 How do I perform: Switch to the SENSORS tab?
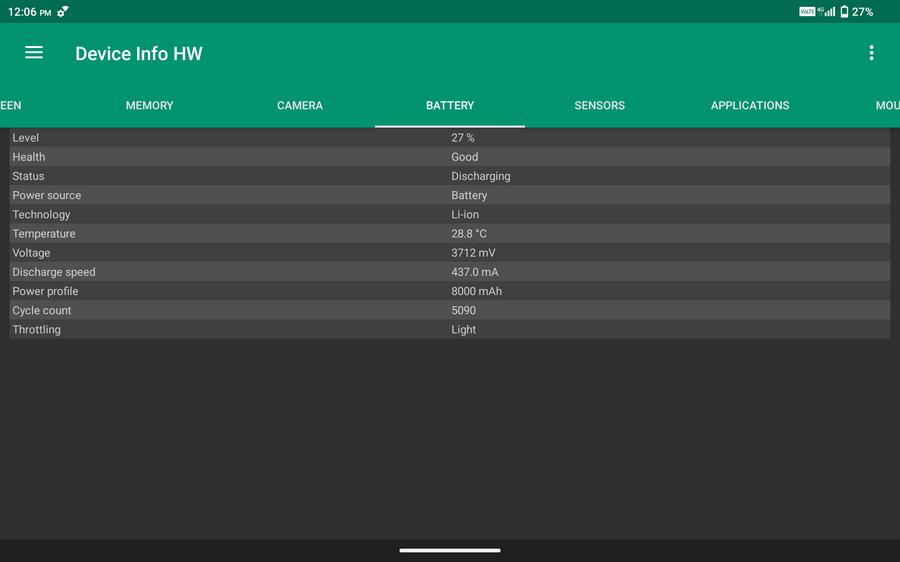point(600,106)
